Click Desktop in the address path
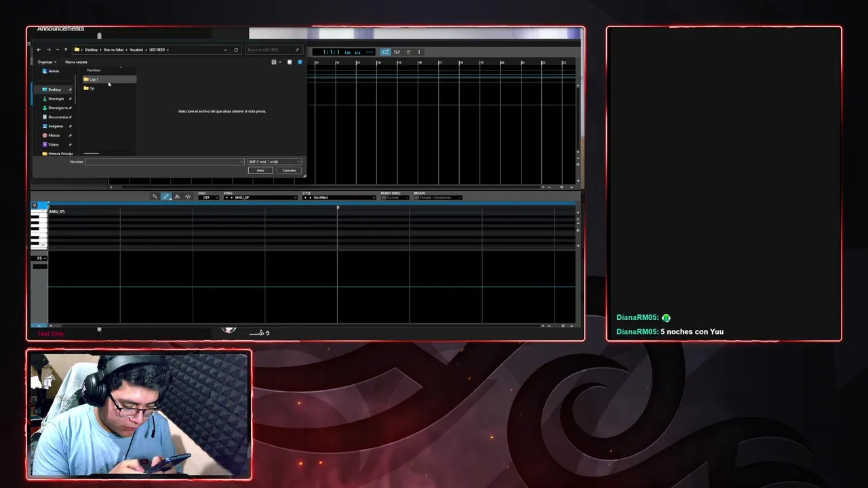Screen dimensions: 868x488 (x=91, y=49)
